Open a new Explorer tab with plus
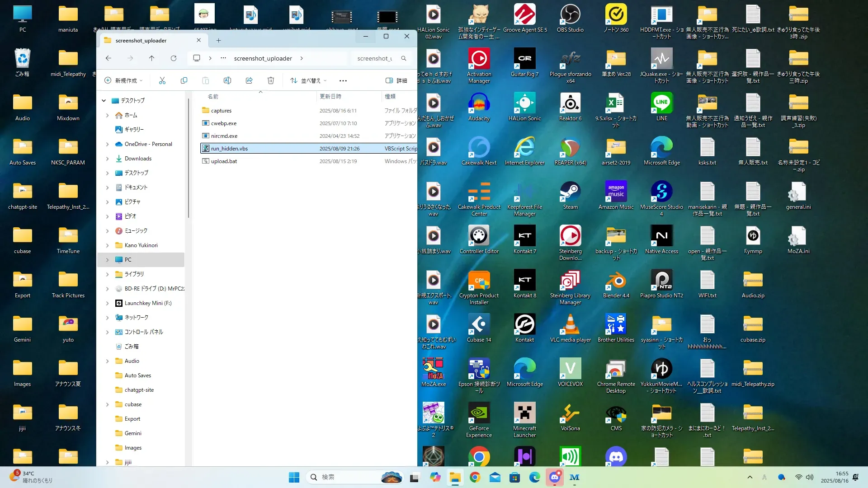Image resolution: width=868 pixels, height=488 pixels. click(218, 41)
